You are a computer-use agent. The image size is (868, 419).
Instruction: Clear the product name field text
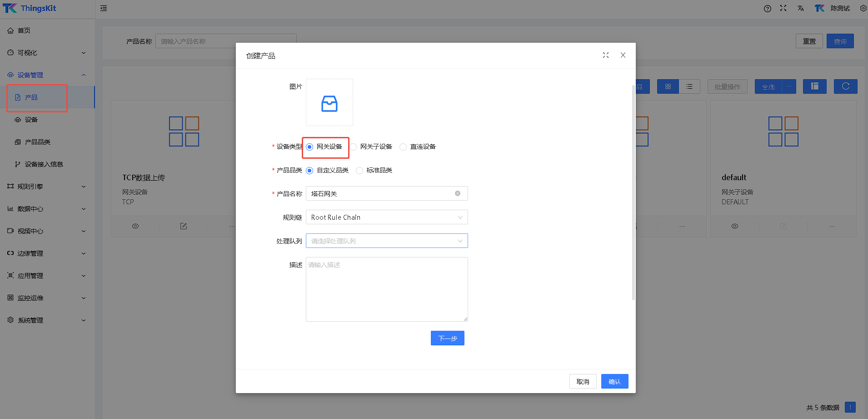coord(457,193)
